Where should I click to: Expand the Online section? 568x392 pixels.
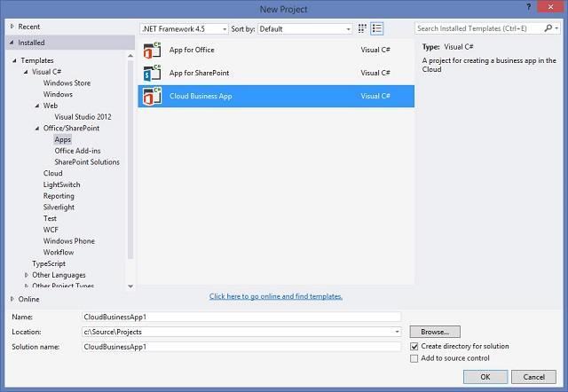(x=12, y=299)
